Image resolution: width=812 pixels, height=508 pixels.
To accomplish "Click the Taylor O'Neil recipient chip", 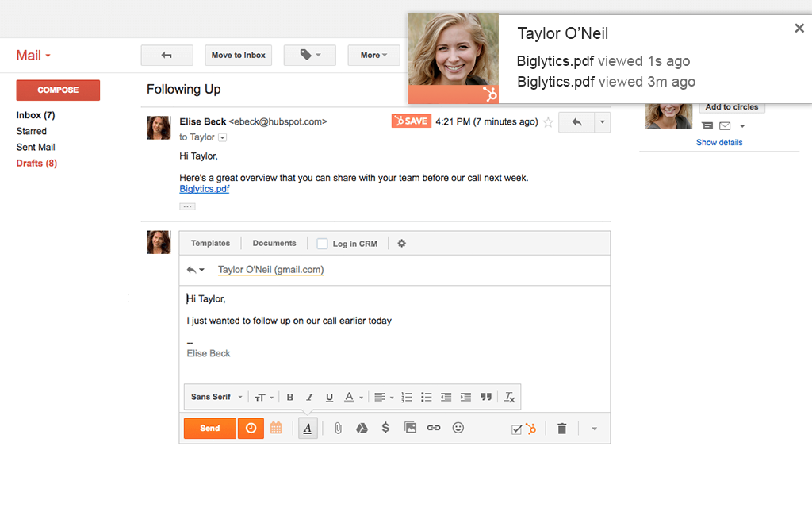I will 271,270.
